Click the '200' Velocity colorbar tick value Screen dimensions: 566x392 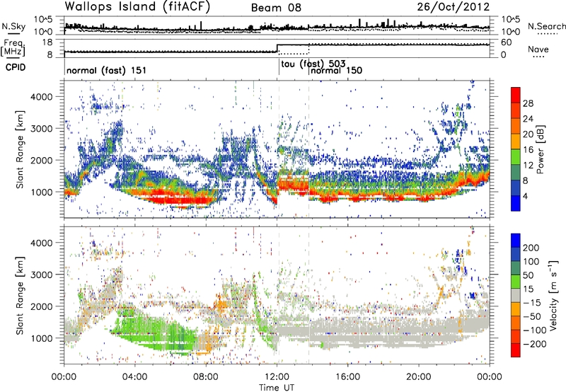[x=531, y=248]
